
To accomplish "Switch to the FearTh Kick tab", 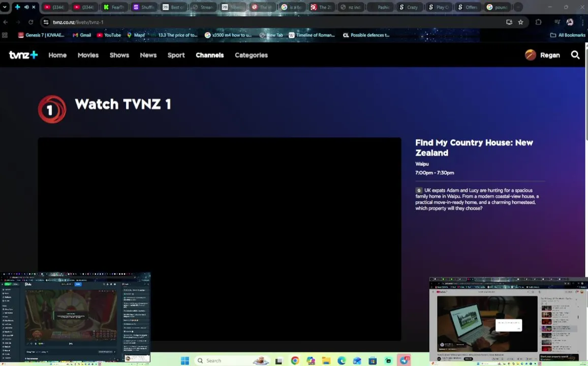I will (114, 7).
